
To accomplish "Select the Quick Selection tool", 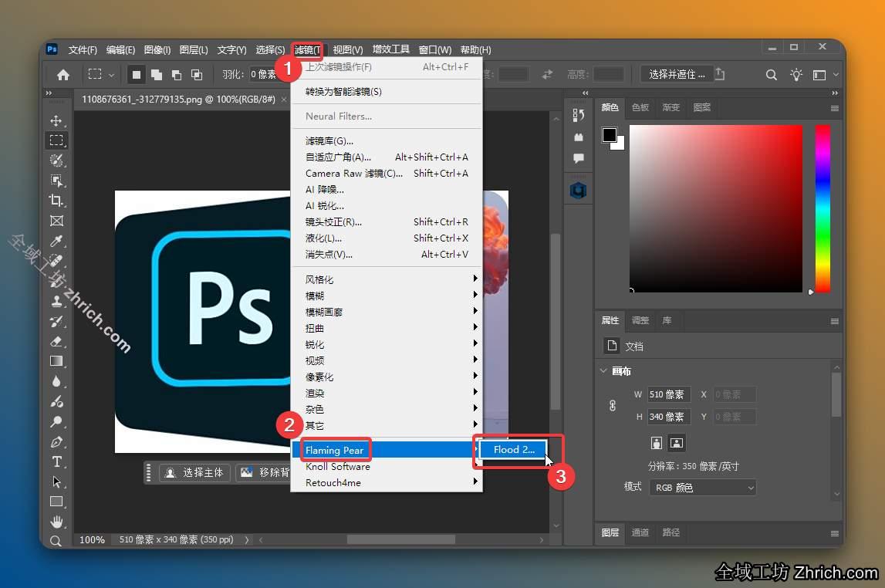I will point(56,161).
